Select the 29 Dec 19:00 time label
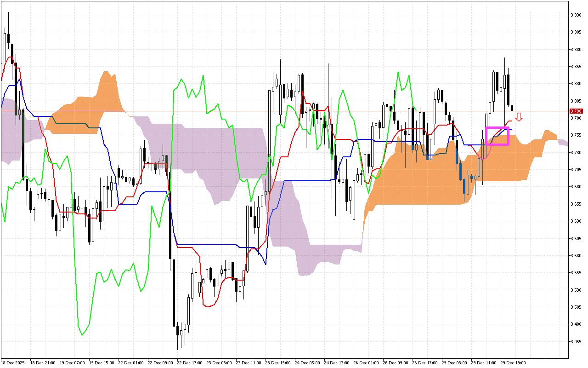Screen dimensions: 588x368 [x=513, y=363]
